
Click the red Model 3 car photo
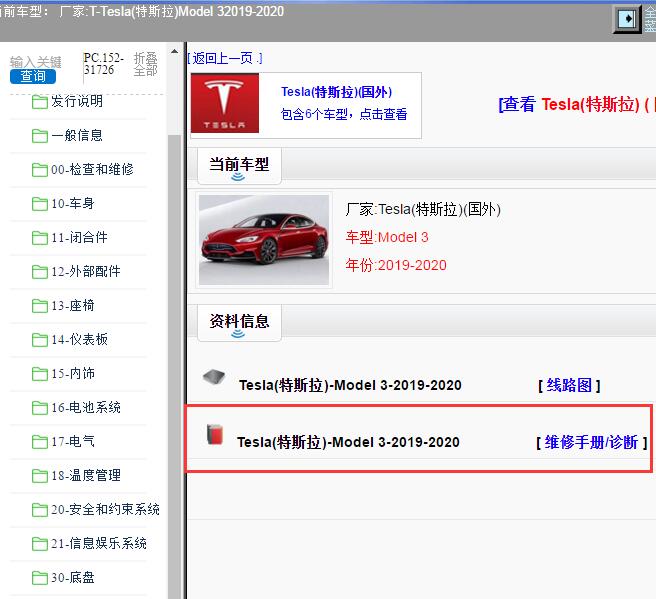coord(264,240)
